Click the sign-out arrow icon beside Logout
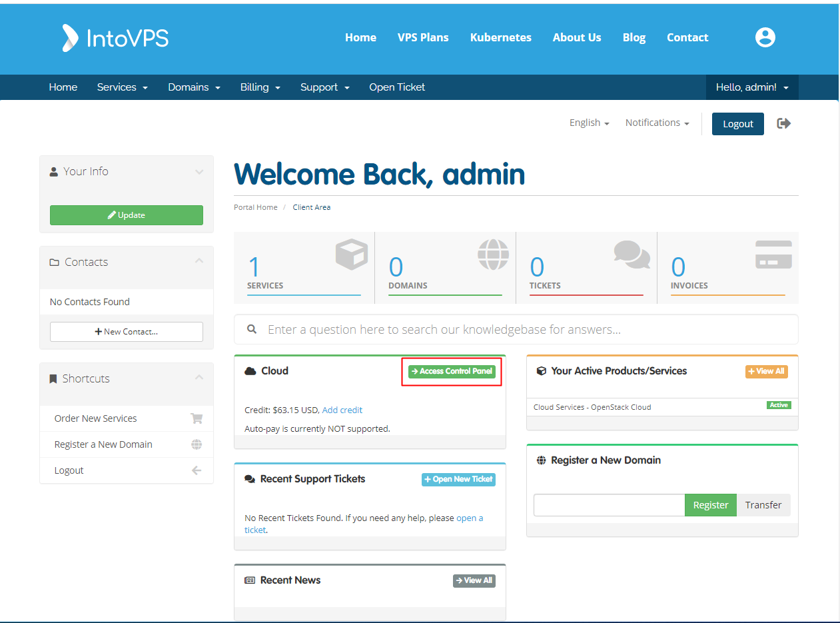840x623 pixels. pyautogui.click(x=784, y=123)
